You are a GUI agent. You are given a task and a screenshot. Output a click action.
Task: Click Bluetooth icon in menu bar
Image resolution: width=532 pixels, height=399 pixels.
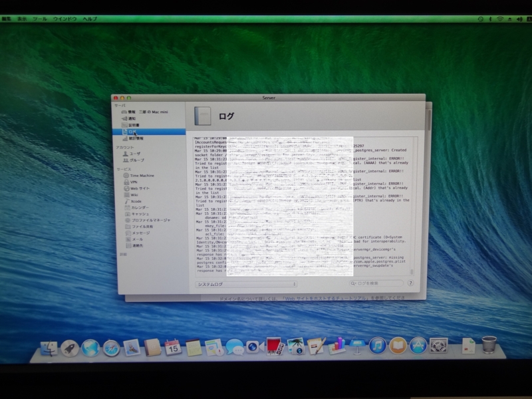(x=490, y=19)
